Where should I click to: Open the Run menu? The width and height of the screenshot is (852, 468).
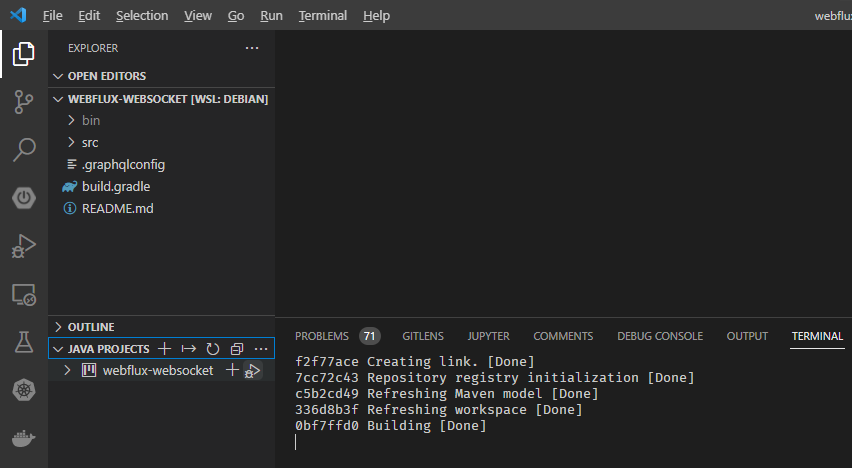click(271, 16)
